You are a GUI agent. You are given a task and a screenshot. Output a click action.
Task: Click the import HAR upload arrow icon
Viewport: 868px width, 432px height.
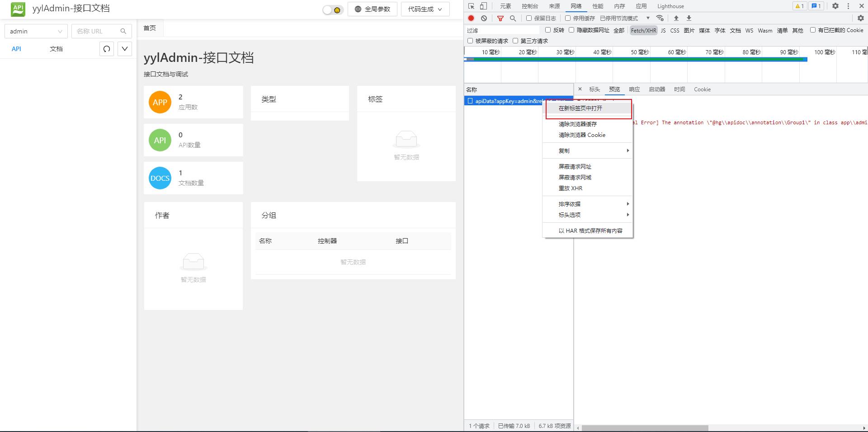(x=676, y=18)
